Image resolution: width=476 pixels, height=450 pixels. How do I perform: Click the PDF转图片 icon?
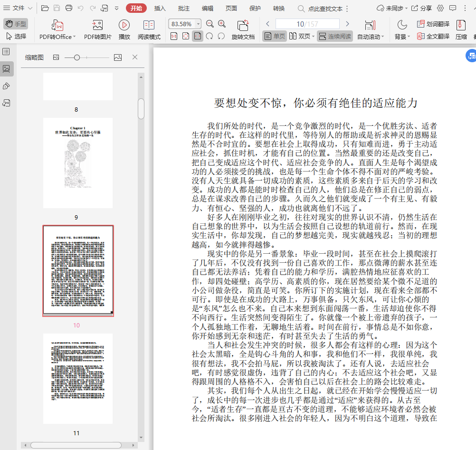point(97,25)
